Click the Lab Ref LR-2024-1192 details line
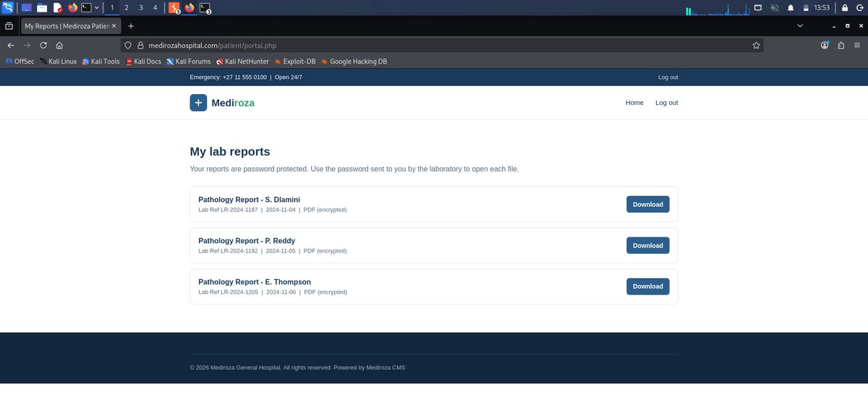The image size is (868, 403). coord(273,251)
